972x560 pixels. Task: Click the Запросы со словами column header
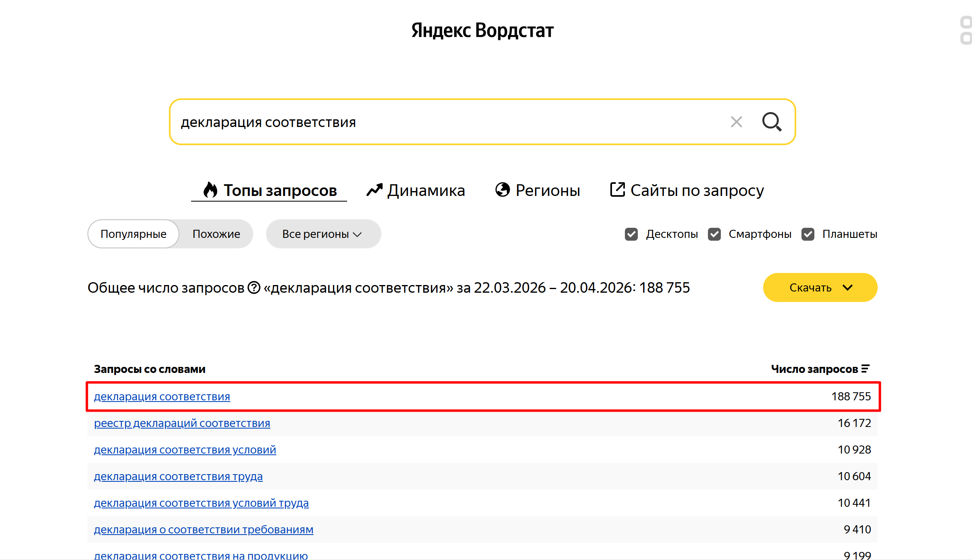(150, 369)
